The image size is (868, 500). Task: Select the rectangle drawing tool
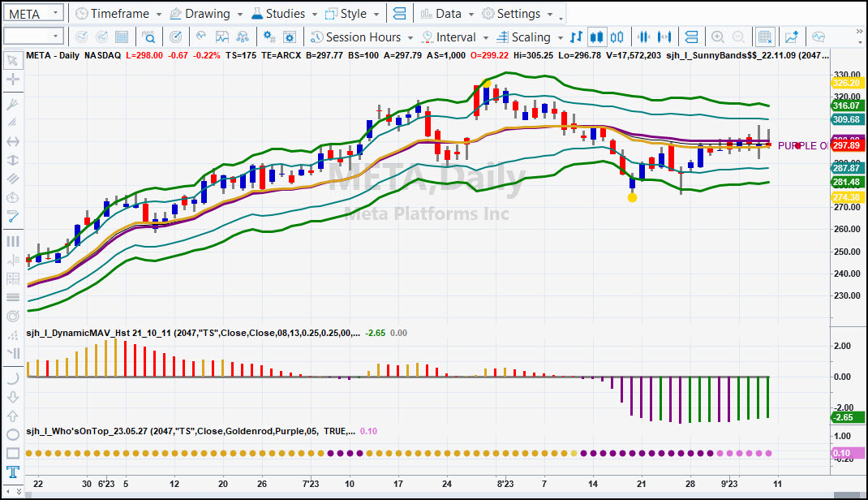(12, 454)
